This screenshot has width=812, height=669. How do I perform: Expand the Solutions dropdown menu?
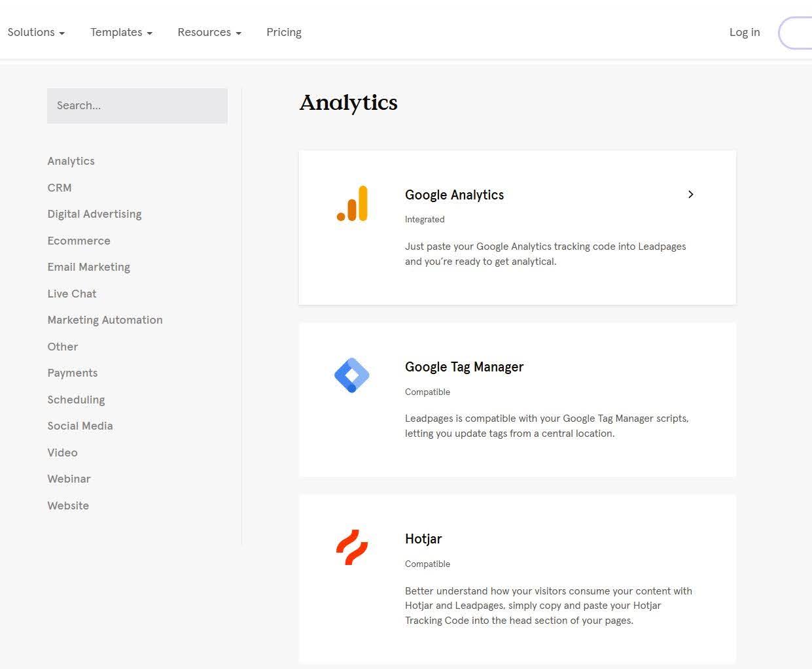[x=36, y=32]
